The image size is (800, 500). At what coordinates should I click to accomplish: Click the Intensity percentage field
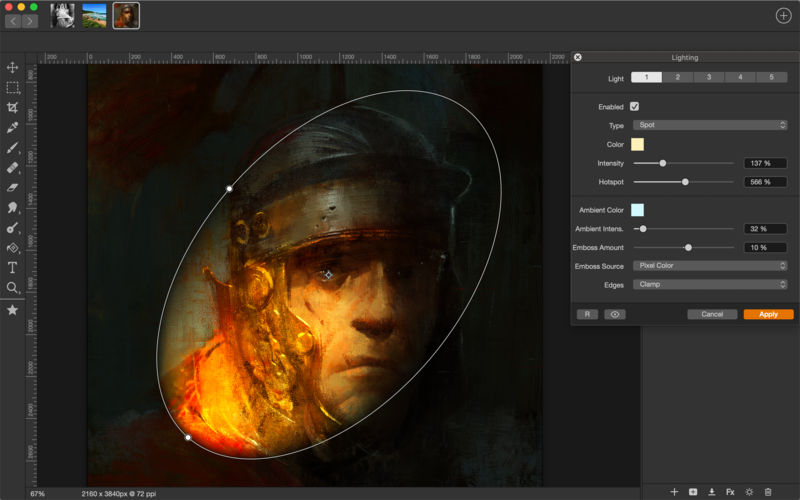tap(765, 163)
